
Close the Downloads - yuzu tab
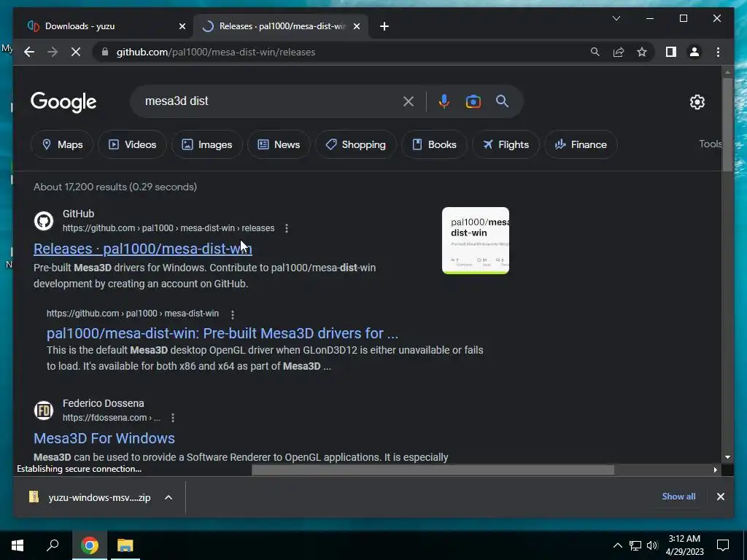pos(182,27)
